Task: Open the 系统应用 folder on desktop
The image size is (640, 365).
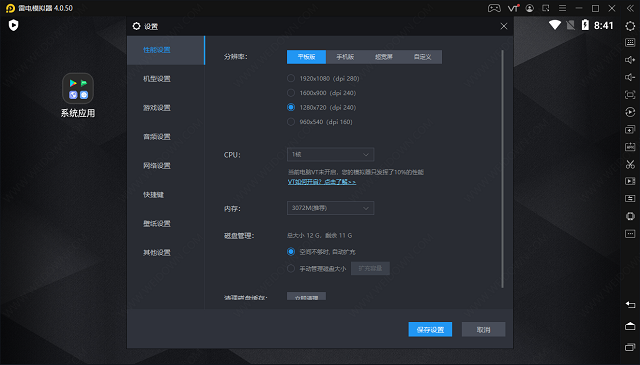Action: coord(78,95)
